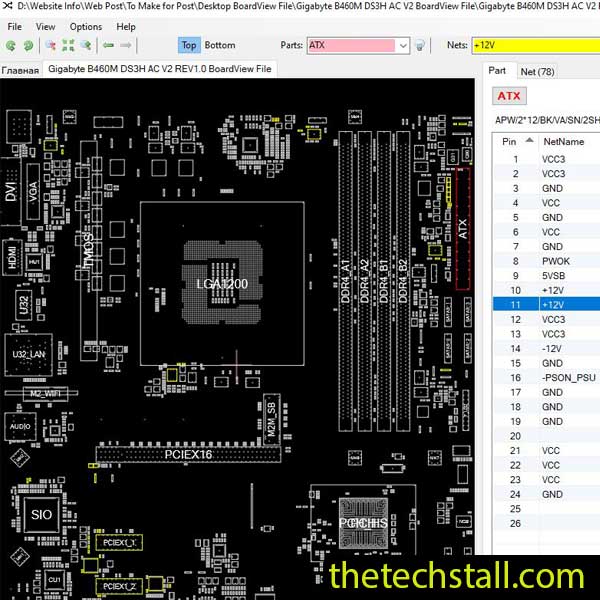Select pin 14 -12V row
600x600 pixels.
pos(546,349)
